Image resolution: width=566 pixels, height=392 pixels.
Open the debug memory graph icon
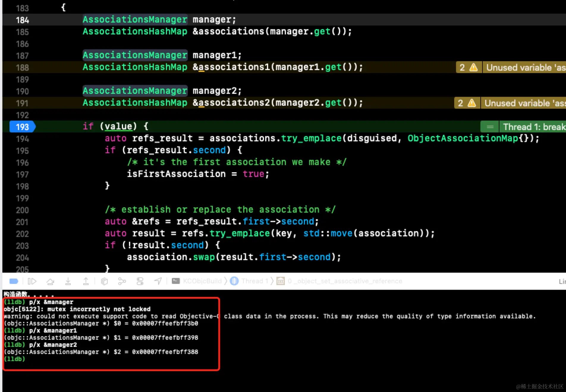point(122,281)
